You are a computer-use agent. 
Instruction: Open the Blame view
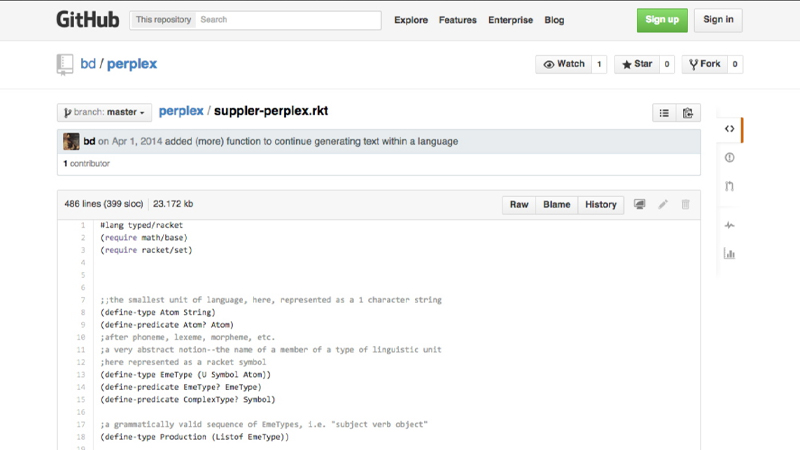(557, 205)
